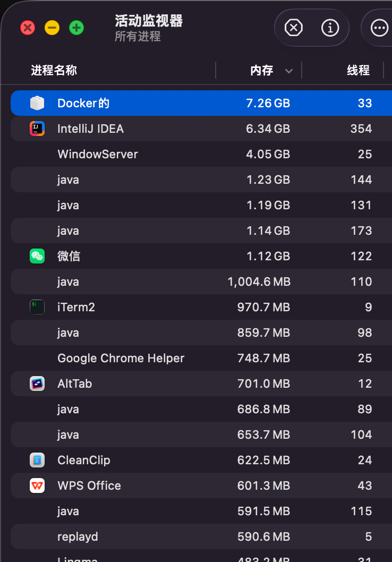Open the more options ellipsis menu
The image size is (392, 562).
click(x=379, y=28)
